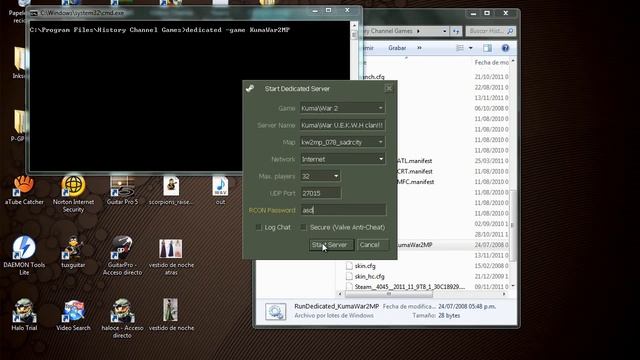This screenshot has height=360, width=640.
Task: Open the aTube Catcher desktop icon
Action: click(24, 186)
